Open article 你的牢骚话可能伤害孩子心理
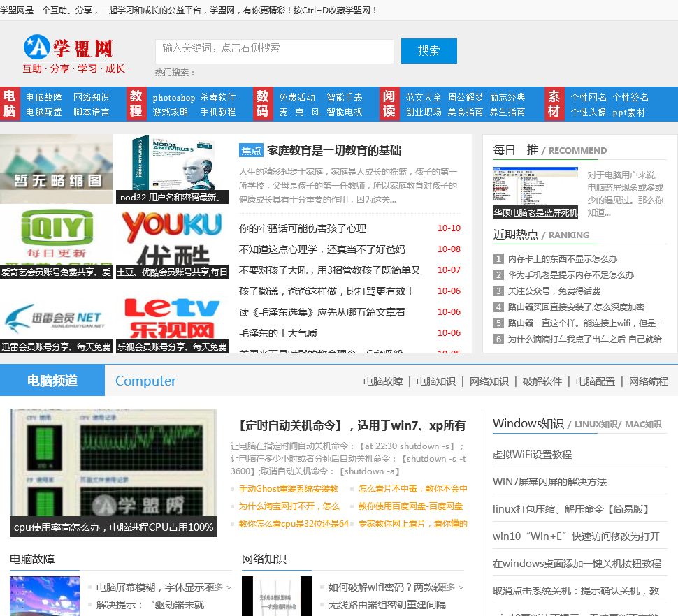The image size is (678, 616). tap(303, 228)
